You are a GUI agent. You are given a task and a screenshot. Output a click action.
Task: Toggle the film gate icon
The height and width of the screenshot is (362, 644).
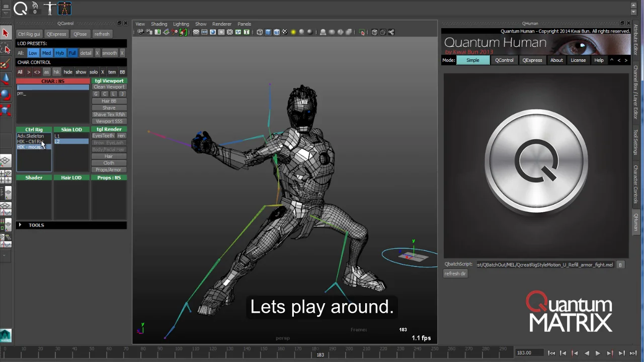click(x=204, y=32)
